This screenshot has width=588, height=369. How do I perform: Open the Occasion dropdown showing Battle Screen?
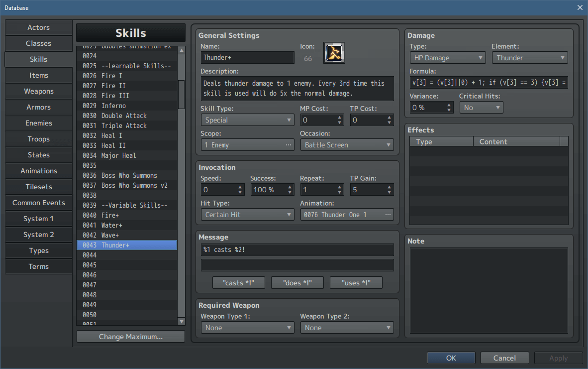point(347,144)
